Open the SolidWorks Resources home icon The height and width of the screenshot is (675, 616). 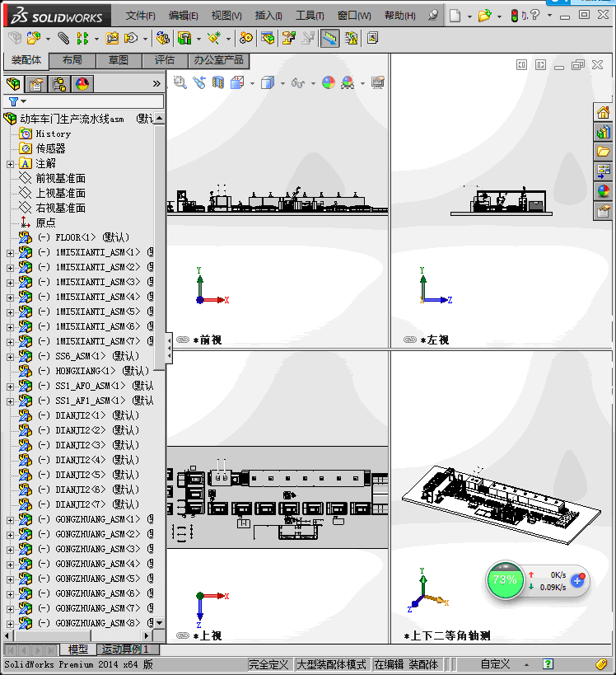pyautogui.click(x=603, y=112)
